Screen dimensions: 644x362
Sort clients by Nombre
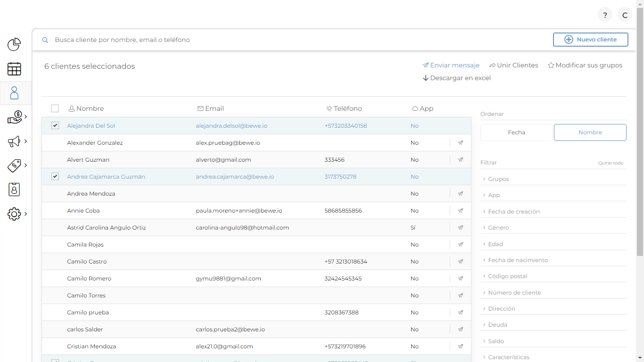(x=590, y=132)
